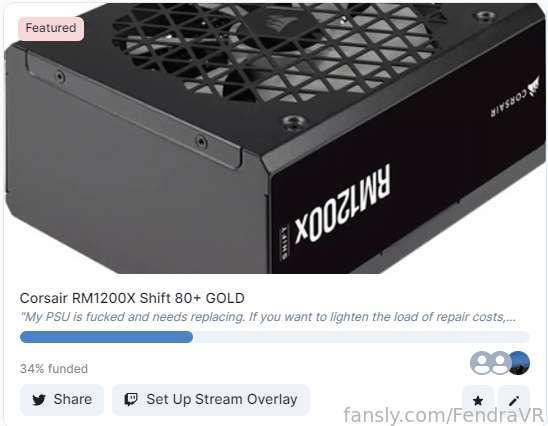
Task: Click the Featured badge
Action: click(51, 28)
